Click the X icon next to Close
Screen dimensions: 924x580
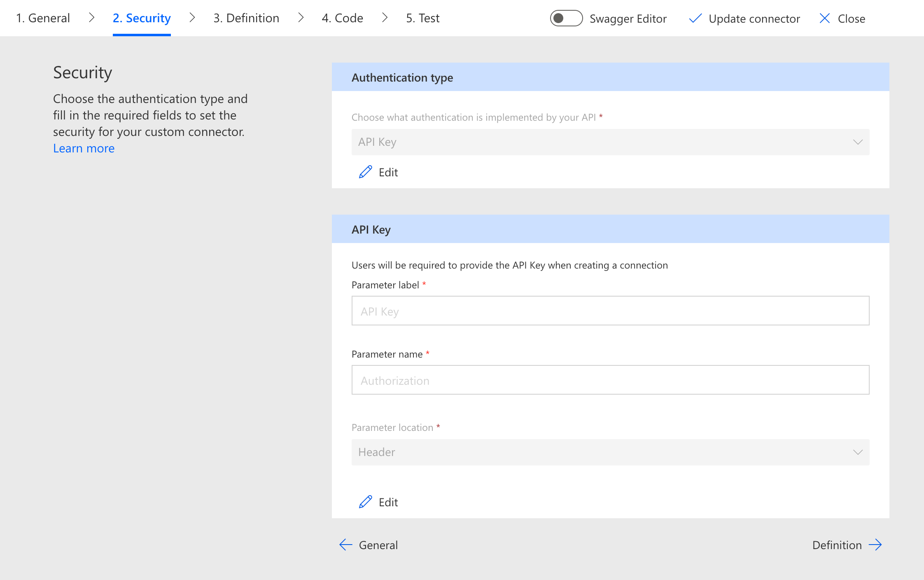click(824, 19)
